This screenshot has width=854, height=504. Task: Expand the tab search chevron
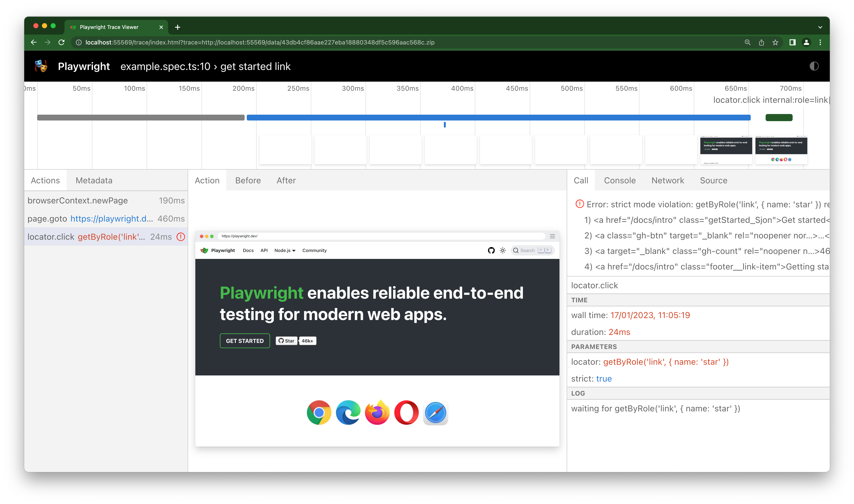(820, 27)
